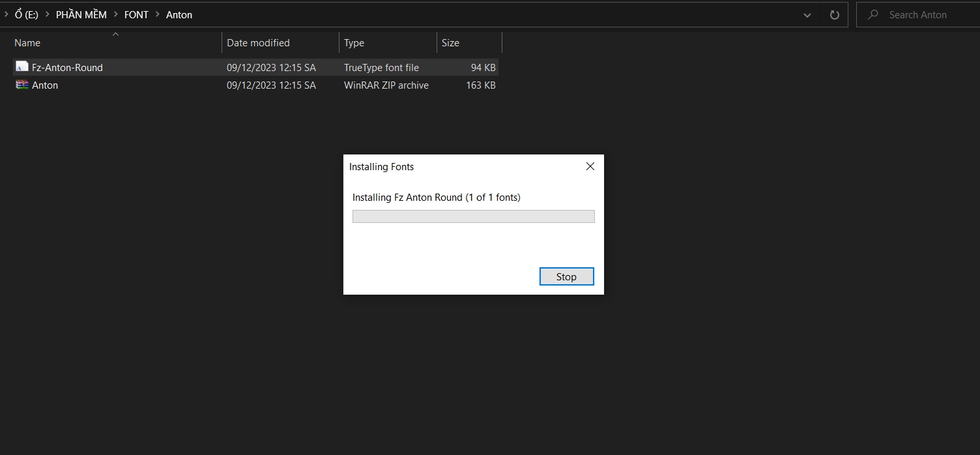Expand chevron before Ổ (E:) breadcrumb
Viewport: 980px width, 455px height.
pyautogui.click(x=6, y=14)
